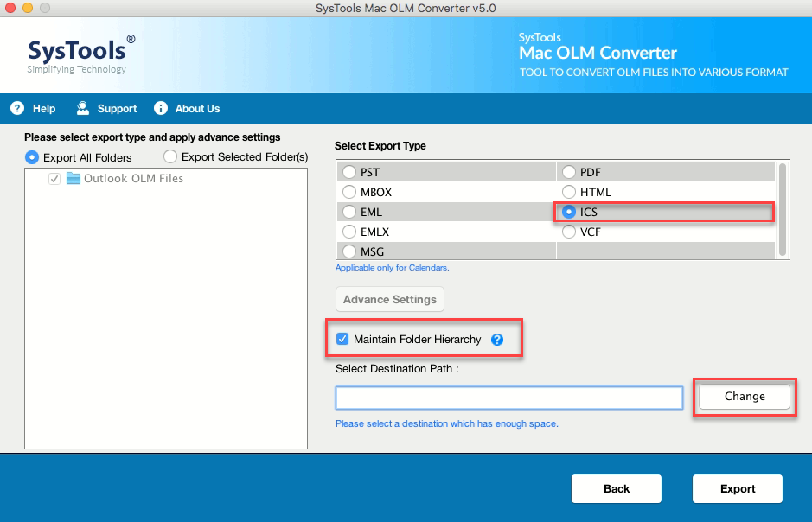The height and width of the screenshot is (522, 812).
Task: Click the Support person icon
Action: [x=83, y=108]
